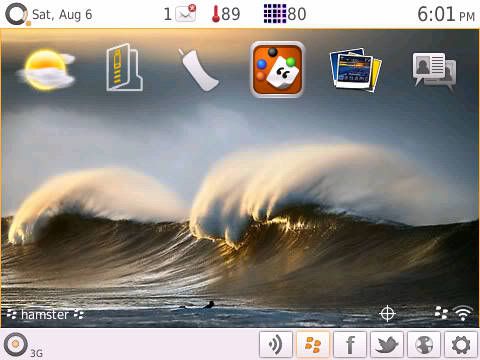Open the highlighted orange messenger app icon
The height and width of the screenshot is (360, 480).
(x=277, y=69)
